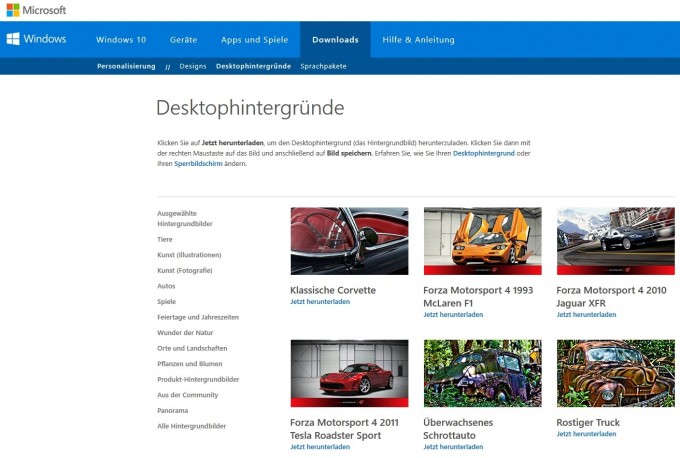The image size is (680, 458).
Task: Open Pflanzen und Blumen category
Action: pos(190,364)
